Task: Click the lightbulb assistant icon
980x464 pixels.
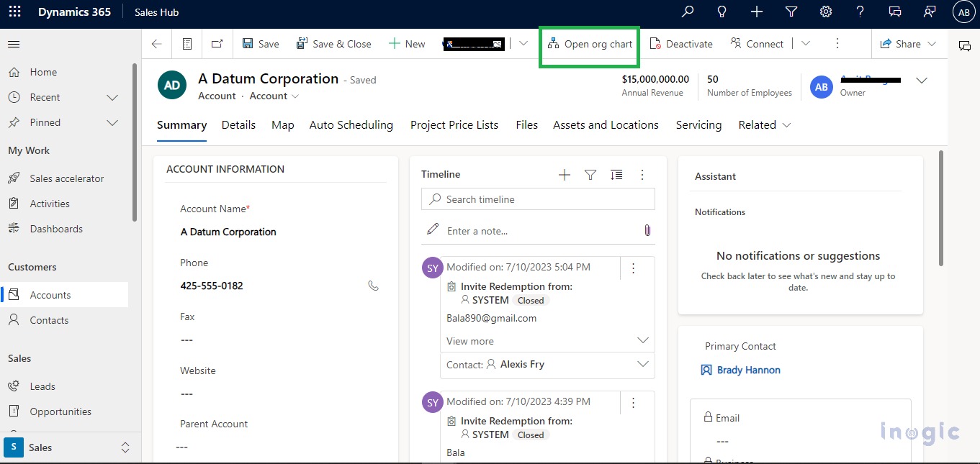Action: pyautogui.click(x=722, y=12)
